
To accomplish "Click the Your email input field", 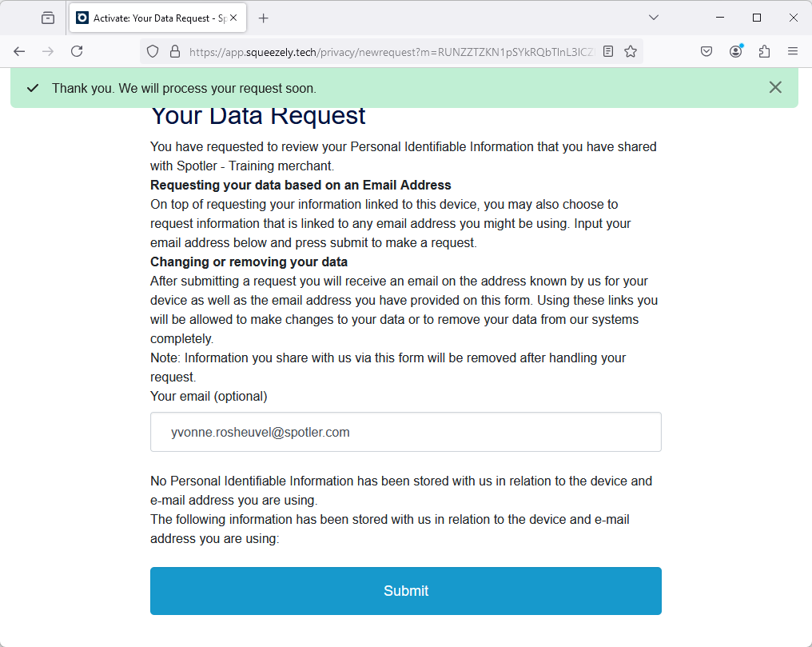I will [405, 432].
